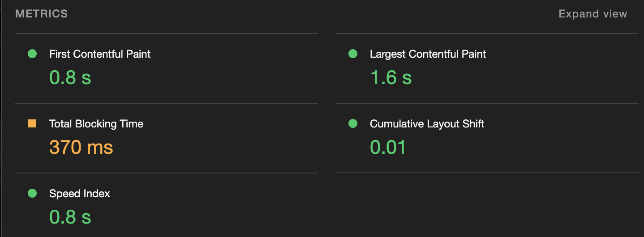Click the green circle beside Speed Index
This screenshot has height=237, width=644.
32,193
